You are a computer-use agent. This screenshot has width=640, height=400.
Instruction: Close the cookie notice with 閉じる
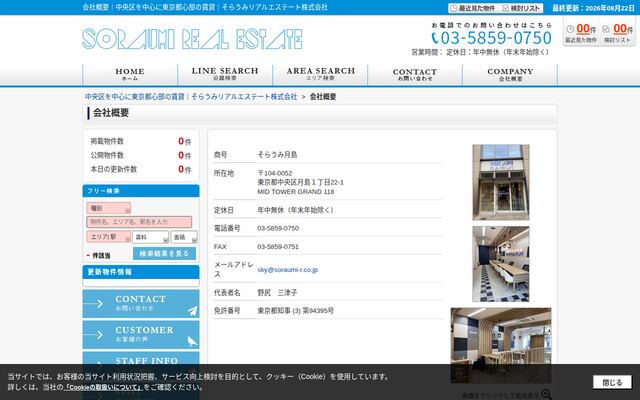click(612, 382)
